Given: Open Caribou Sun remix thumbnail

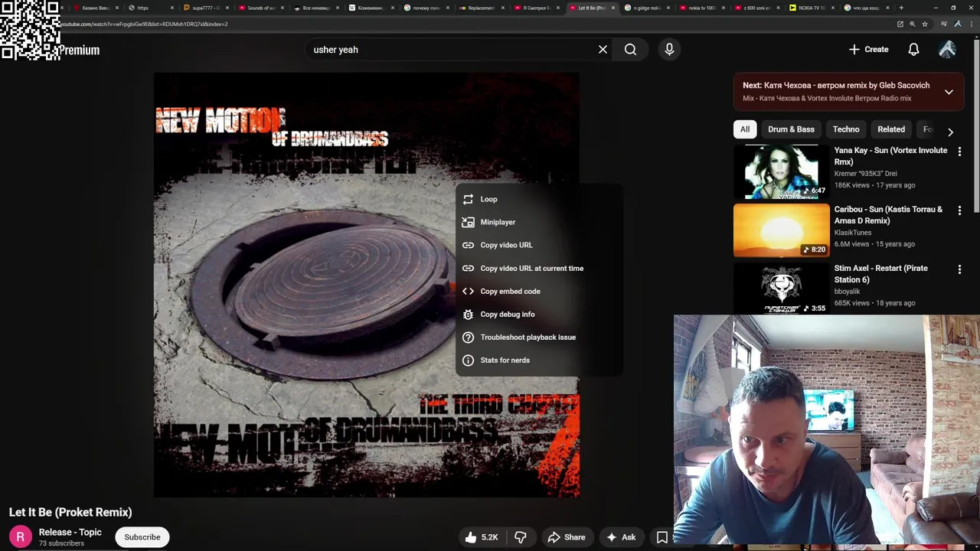Looking at the screenshot, I should [781, 230].
